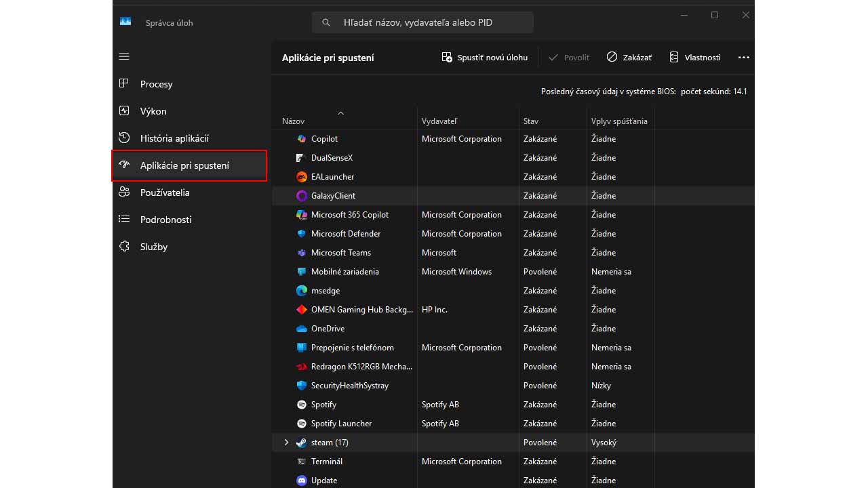Image resolution: width=868 pixels, height=488 pixels.
Task: Click the OneDrive cloud icon
Action: pyautogui.click(x=302, y=329)
